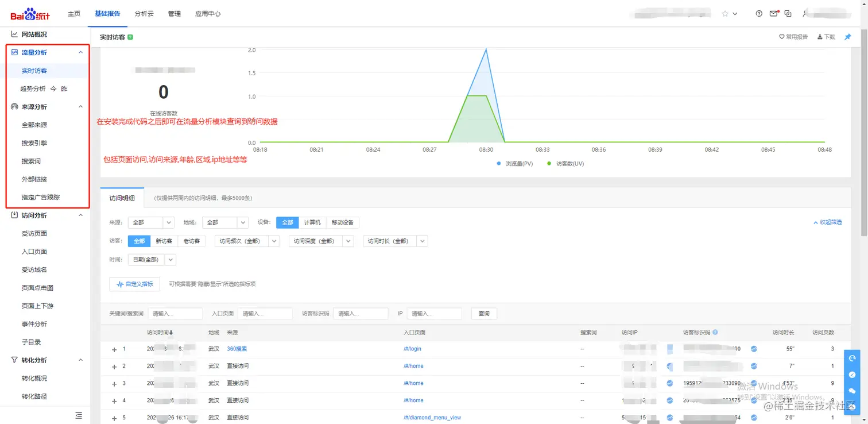Viewport: 868px width, 424px height.
Task: Select 老访客 visitor filter
Action: click(191, 241)
